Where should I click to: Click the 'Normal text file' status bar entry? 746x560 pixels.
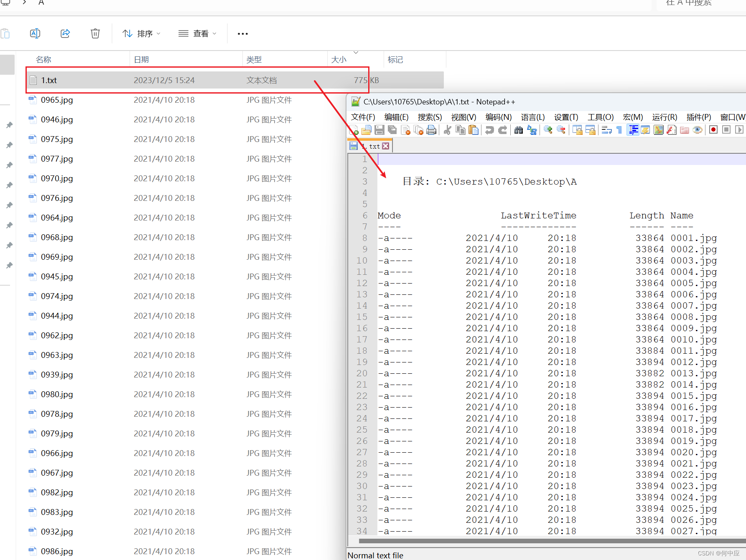375,555
